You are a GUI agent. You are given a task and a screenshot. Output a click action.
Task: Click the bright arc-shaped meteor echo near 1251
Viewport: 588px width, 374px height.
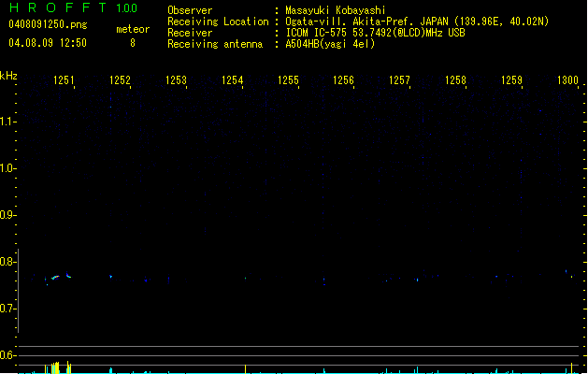[x=55, y=278]
